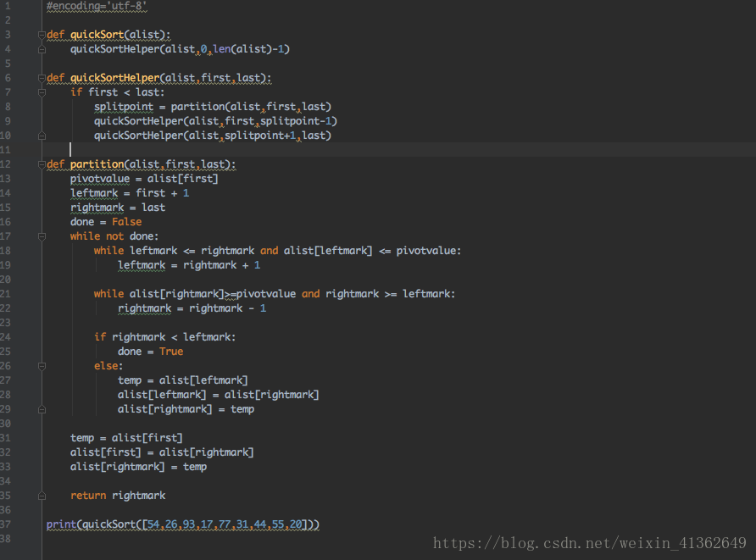Click 'leftmark = rightmark + 1' statement
756x560 pixels.
pyautogui.click(x=189, y=265)
